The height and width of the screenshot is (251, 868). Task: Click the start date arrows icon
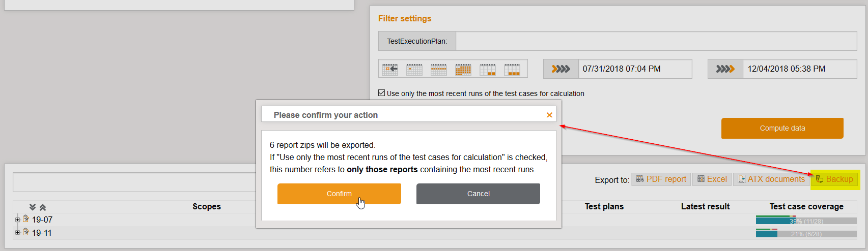[x=561, y=69]
